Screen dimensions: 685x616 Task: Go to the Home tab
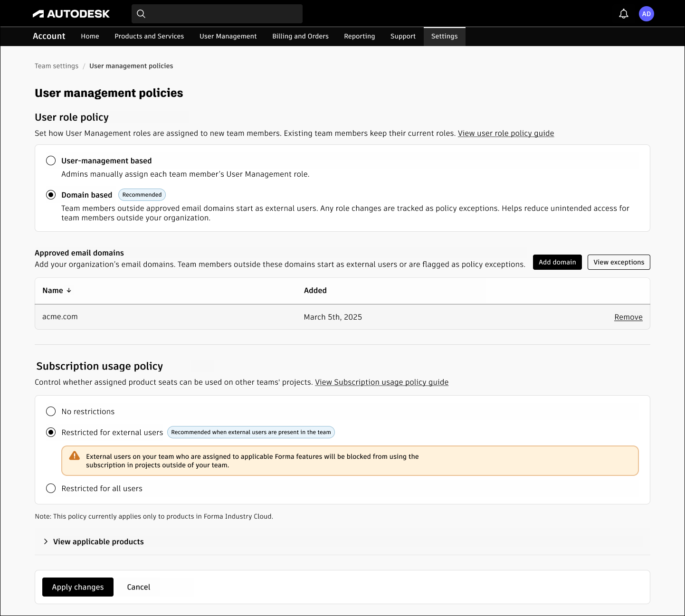click(90, 36)
